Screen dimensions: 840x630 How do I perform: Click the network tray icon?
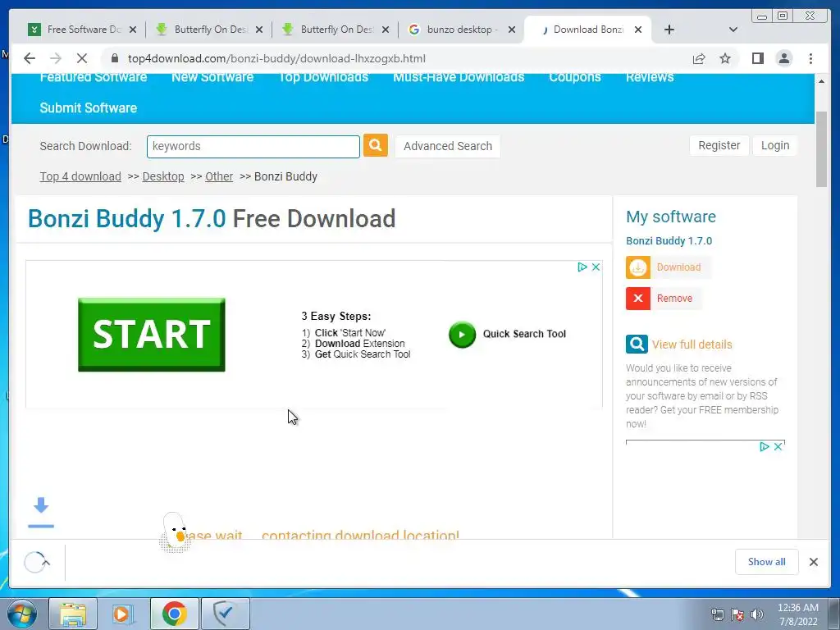point(717,614)
